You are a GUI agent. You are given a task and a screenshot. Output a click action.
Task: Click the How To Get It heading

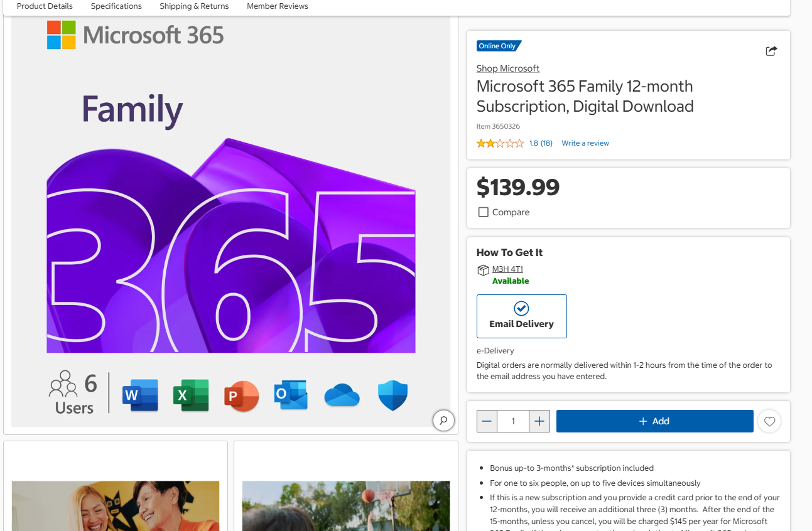click(509, 252)
